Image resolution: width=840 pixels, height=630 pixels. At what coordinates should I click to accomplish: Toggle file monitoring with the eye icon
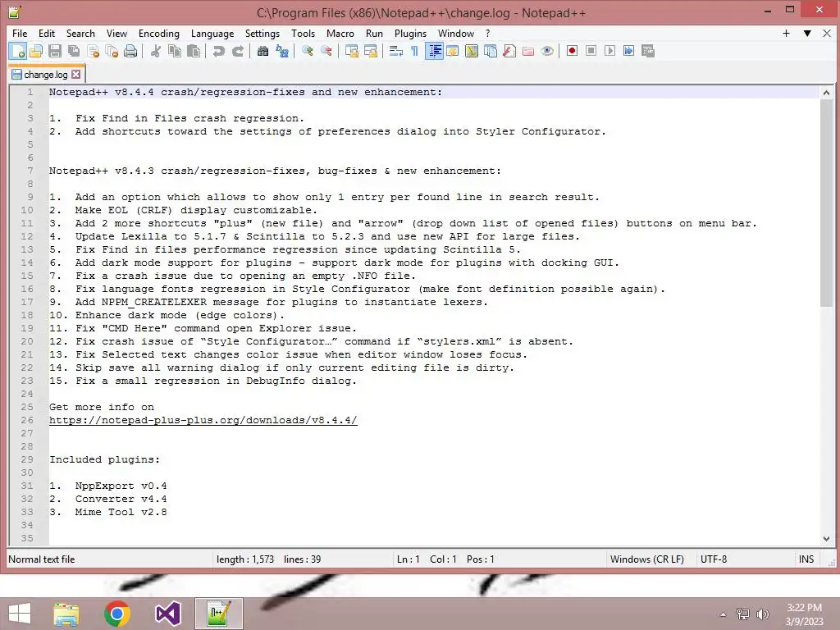(x=547, y=51)
